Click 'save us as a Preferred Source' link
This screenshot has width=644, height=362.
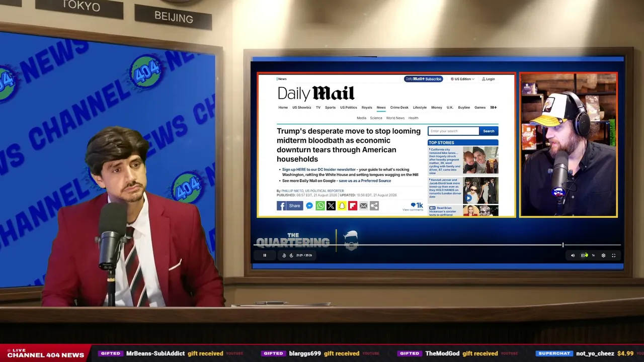click(365, 180)
